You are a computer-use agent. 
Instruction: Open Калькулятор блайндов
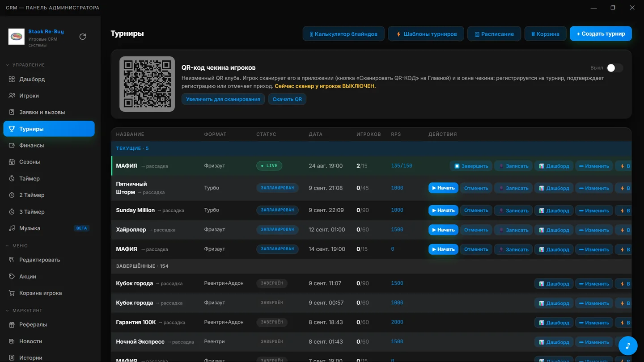343,34
